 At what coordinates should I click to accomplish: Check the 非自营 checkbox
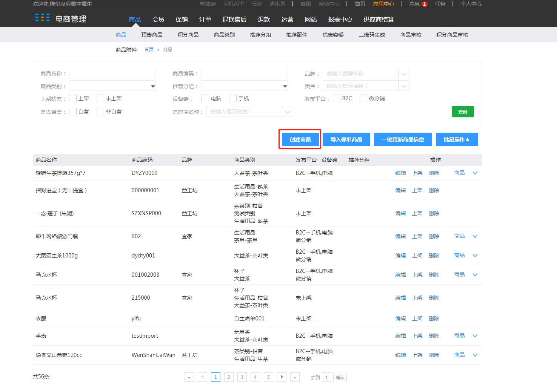[x=100, y=112]
